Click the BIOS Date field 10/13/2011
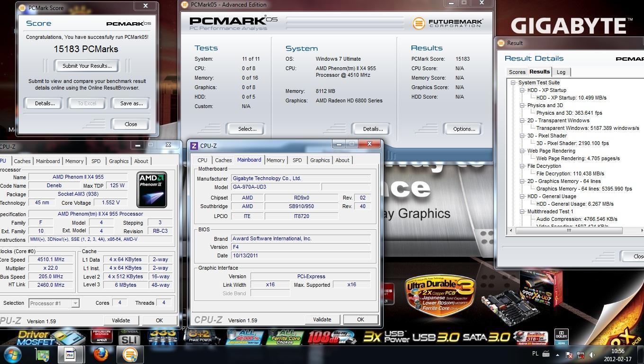This screenshot has width=644, height=364. click(x=301, y=255)
